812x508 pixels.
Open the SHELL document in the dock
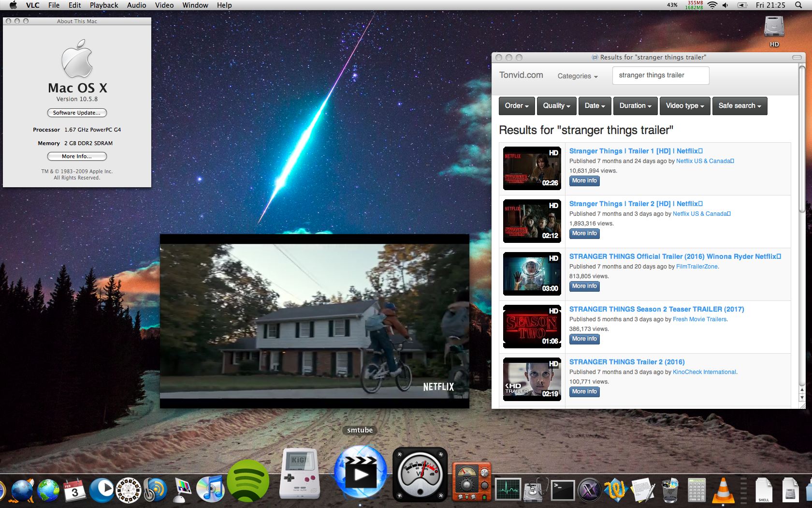[x=764, y=490]
